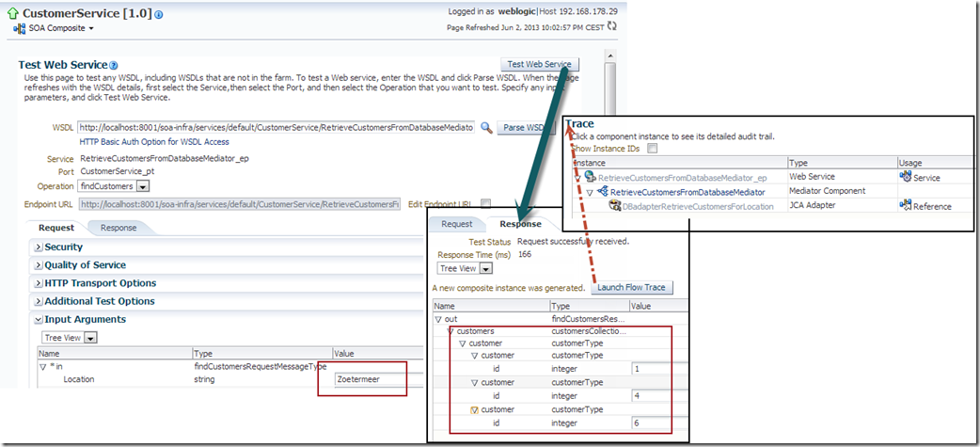Image resolution: width=980 pixels, height=447 pixels.
Task: Expand the HTTP Transport Options section
Action: click(x=39, y=283)
